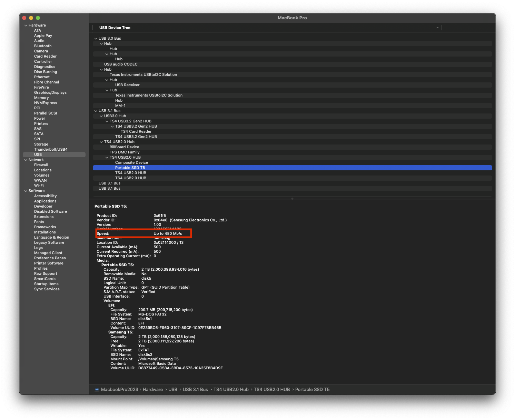Click MacbookPro2023 in the path bar
The height and width of the screenshot is (420, 515).
119,390
